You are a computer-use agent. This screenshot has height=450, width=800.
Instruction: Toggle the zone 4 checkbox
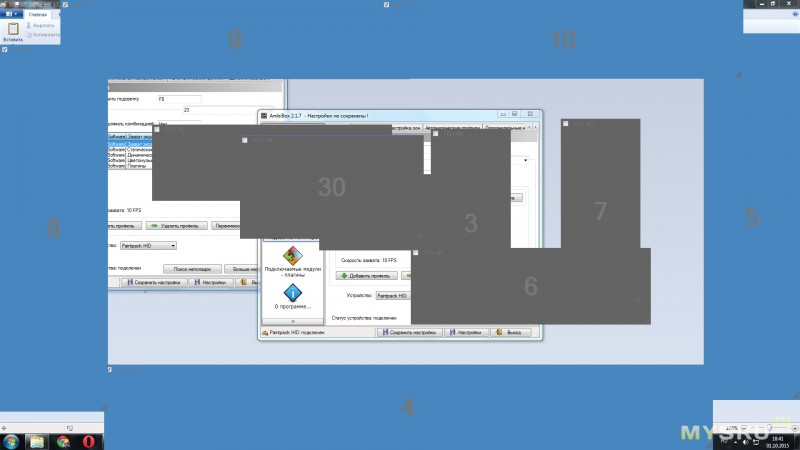click(x=110, y=369)
